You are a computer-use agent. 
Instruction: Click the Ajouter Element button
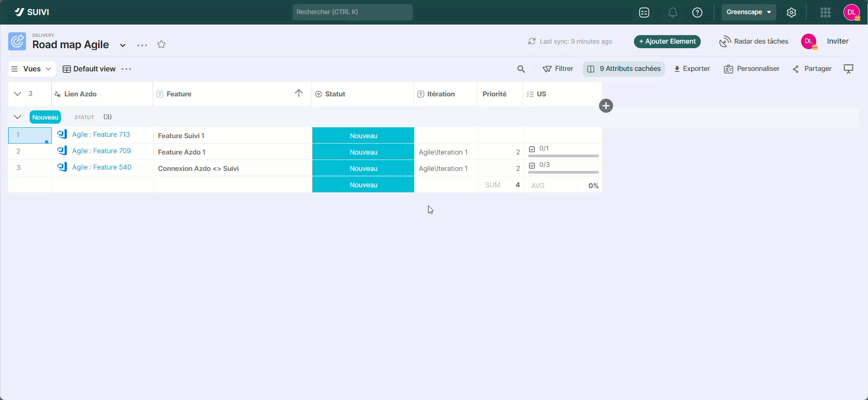coord(667,41)
